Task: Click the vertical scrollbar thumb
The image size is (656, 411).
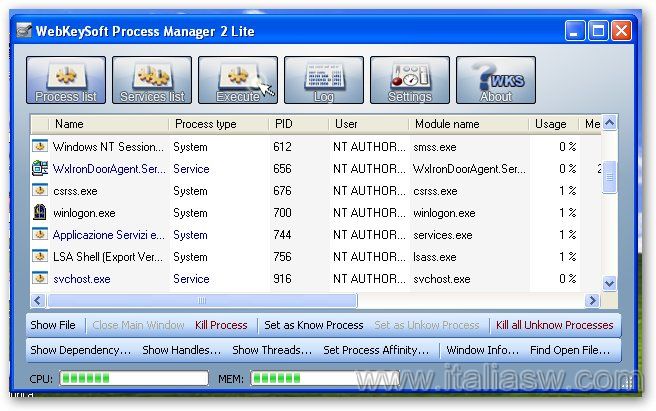Action: point(610,177)
